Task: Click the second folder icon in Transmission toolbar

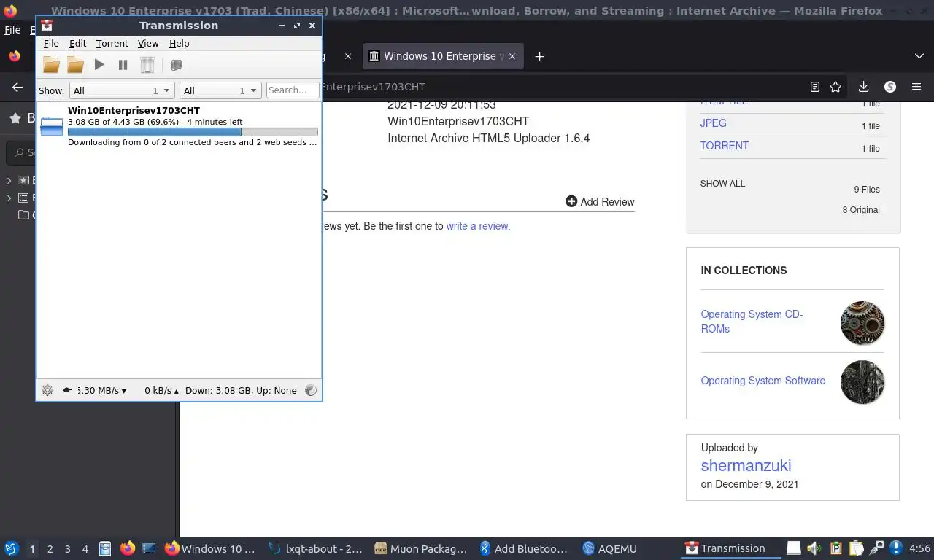Action: (x=75, y=65)
